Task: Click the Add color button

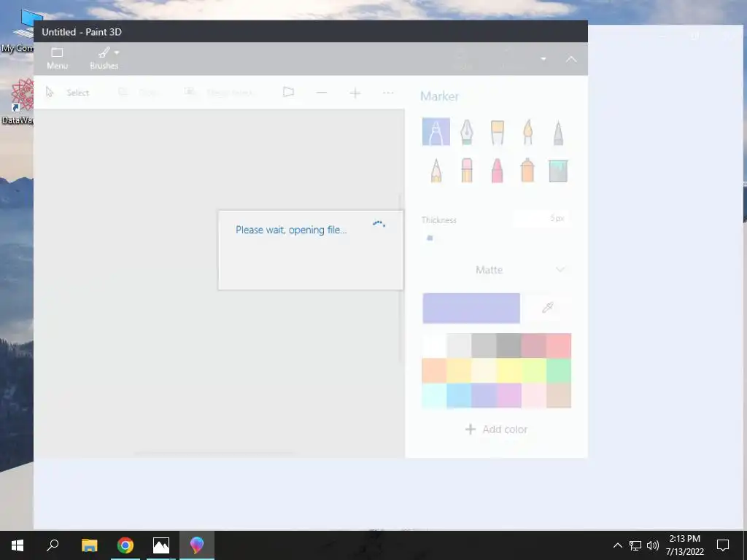Action: 496,429
